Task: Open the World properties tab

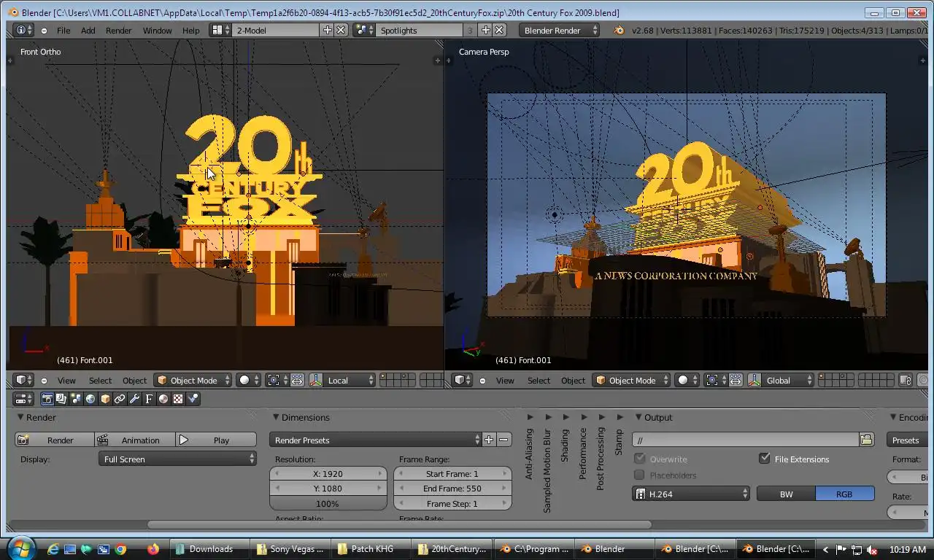Action: click(90, 399)
